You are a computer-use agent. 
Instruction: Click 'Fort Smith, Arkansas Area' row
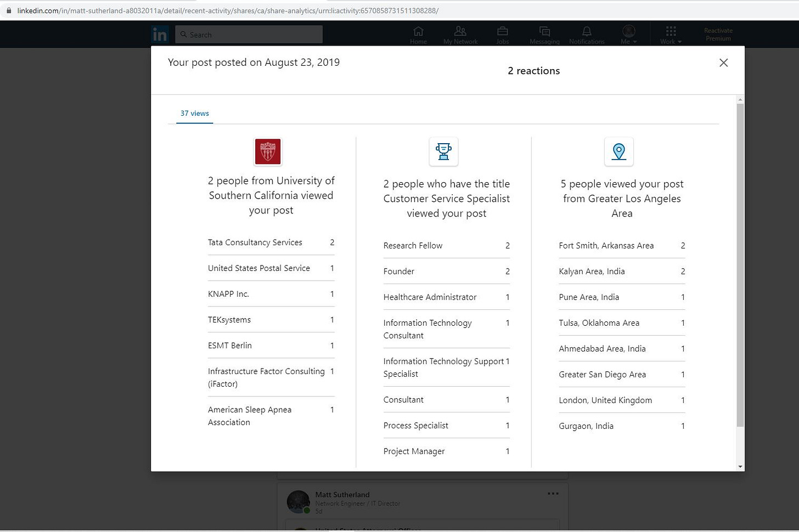[622, 246]
